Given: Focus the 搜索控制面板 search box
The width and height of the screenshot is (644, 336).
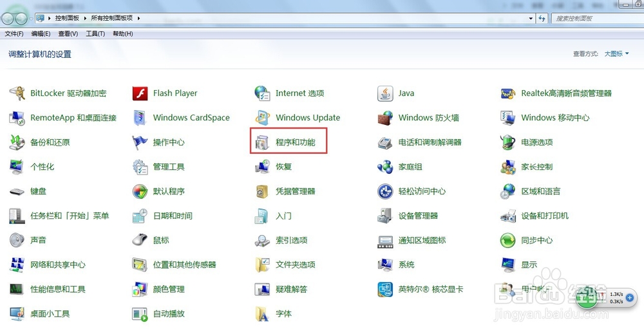Looking at the screenshot, I should pos(596,19).
